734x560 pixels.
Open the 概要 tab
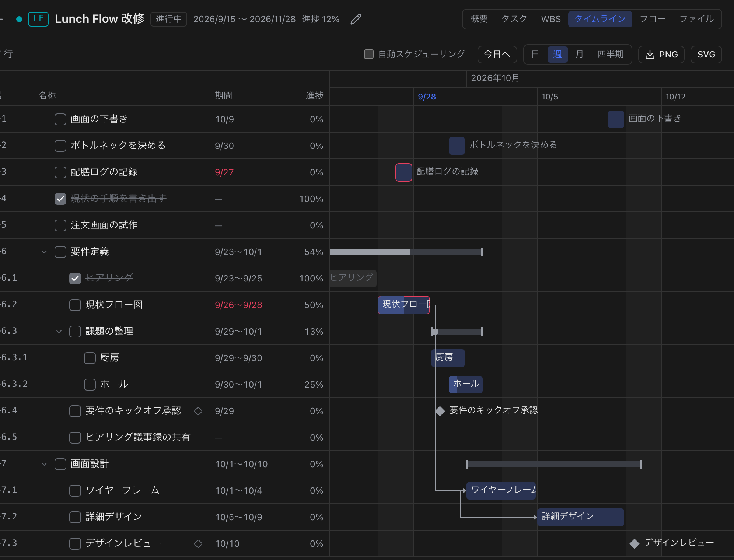point(479,19)
